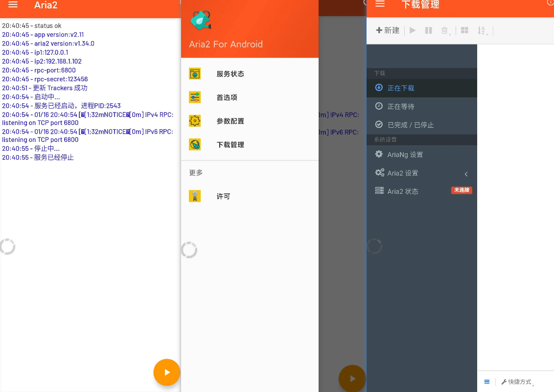Click the start task play icon in toolbar
Viewport: 554px width, 392px height.
413,30
